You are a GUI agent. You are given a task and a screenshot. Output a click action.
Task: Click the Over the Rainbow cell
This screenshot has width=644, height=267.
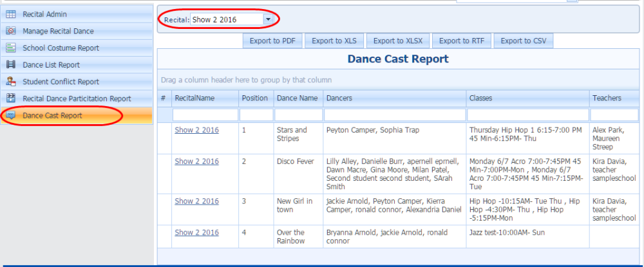pyautogui.click(x=299, y=237)
